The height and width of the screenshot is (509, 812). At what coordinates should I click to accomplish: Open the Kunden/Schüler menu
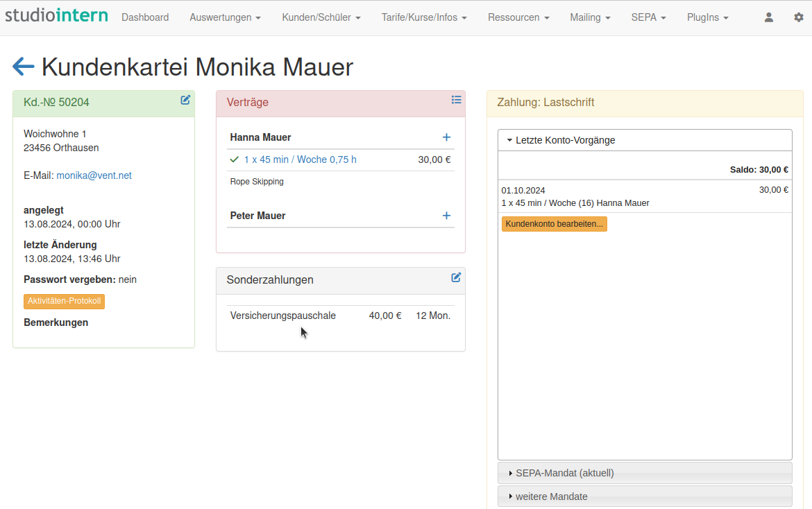(321, 17)
